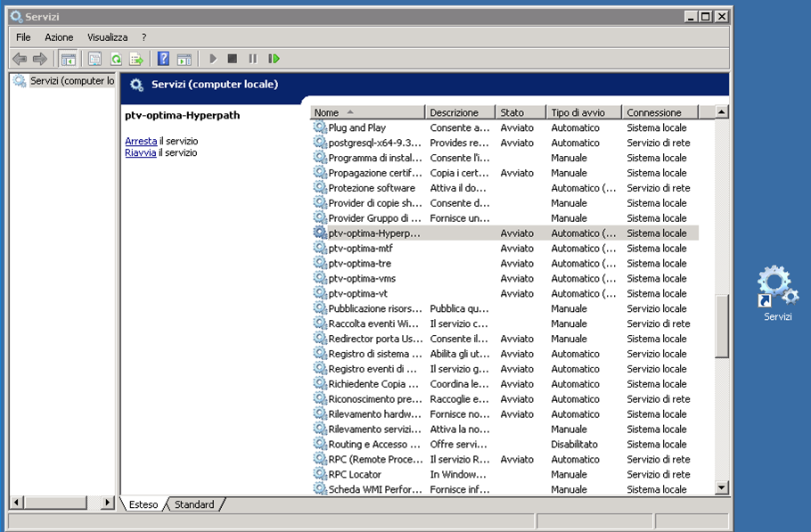Click the Riavvia il servizio link
Viewport: 811px width, 532px height.
pos(140,152)
